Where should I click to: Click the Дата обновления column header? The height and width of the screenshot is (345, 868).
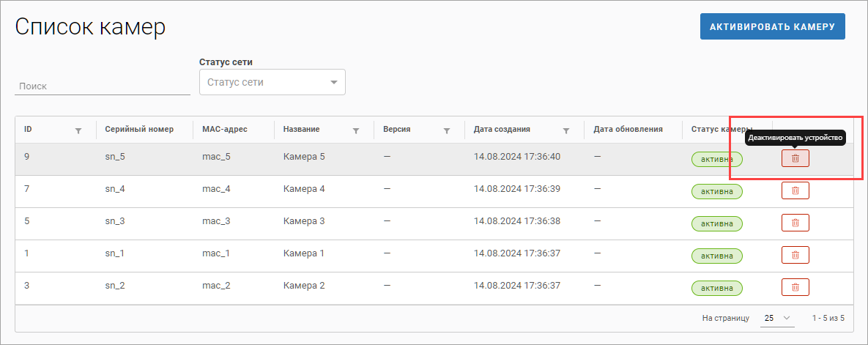(628, 130)
